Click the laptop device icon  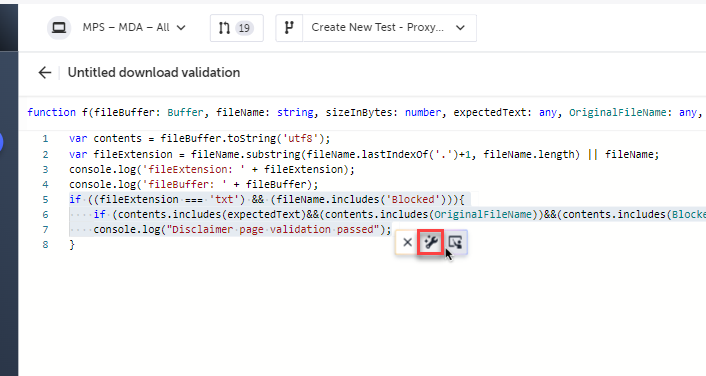(x=59, y=28)
